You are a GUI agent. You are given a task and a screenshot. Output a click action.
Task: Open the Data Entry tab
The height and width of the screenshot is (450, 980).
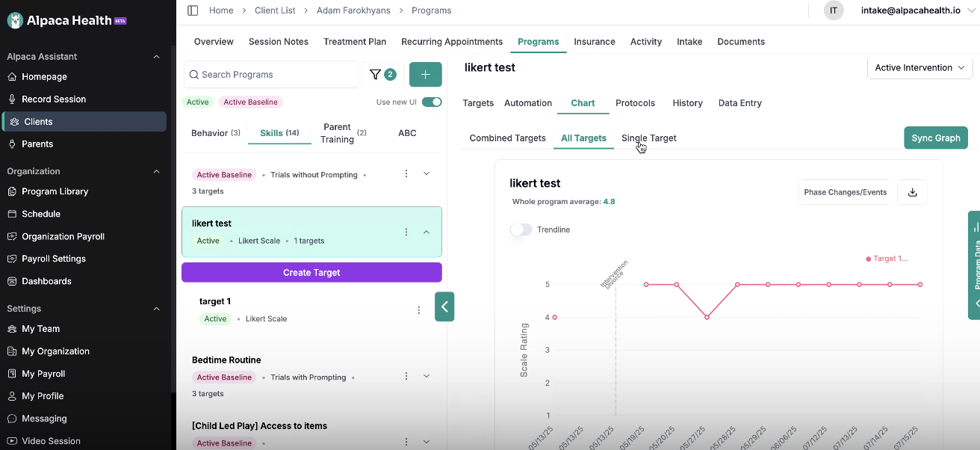740,103
